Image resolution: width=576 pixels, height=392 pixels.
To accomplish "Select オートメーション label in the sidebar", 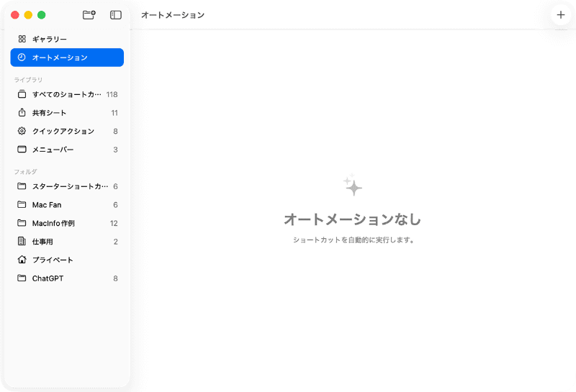I will pyautogui.click(x=60, y=58).
